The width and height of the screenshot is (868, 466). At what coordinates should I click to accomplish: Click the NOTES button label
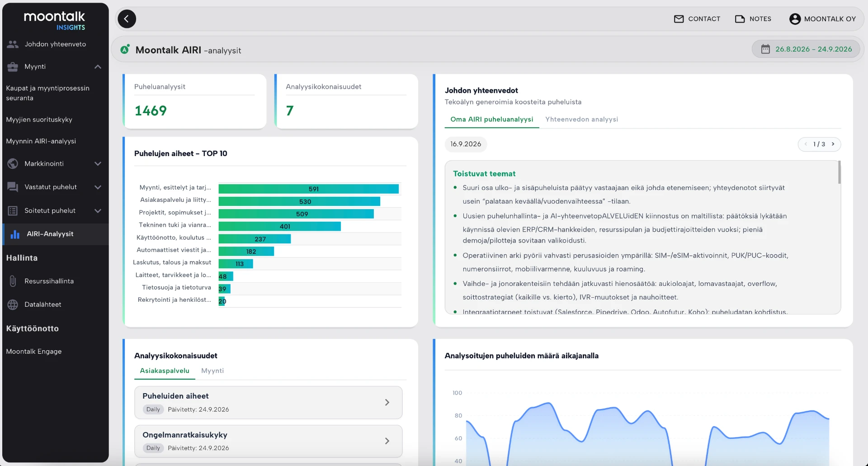[x=760, y=19]
